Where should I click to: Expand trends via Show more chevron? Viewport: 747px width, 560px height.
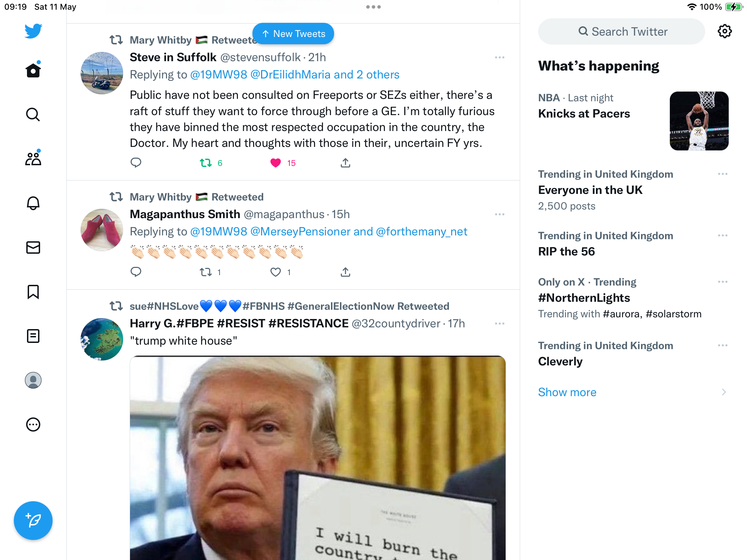click(723, 392)
